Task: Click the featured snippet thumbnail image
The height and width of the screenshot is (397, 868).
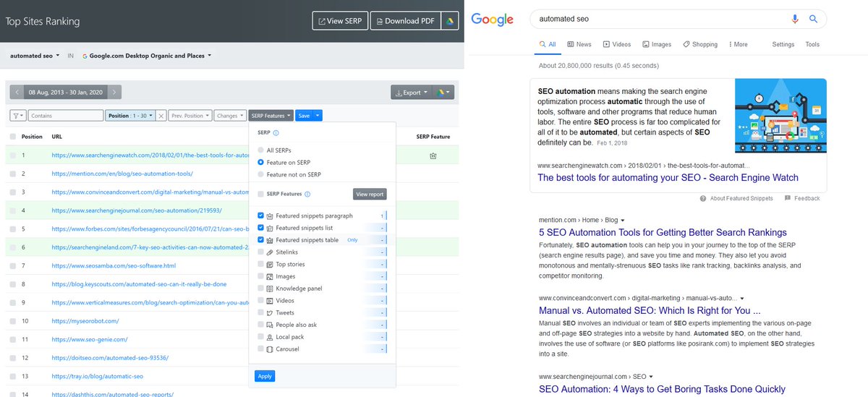Action: tap(780, 116)
